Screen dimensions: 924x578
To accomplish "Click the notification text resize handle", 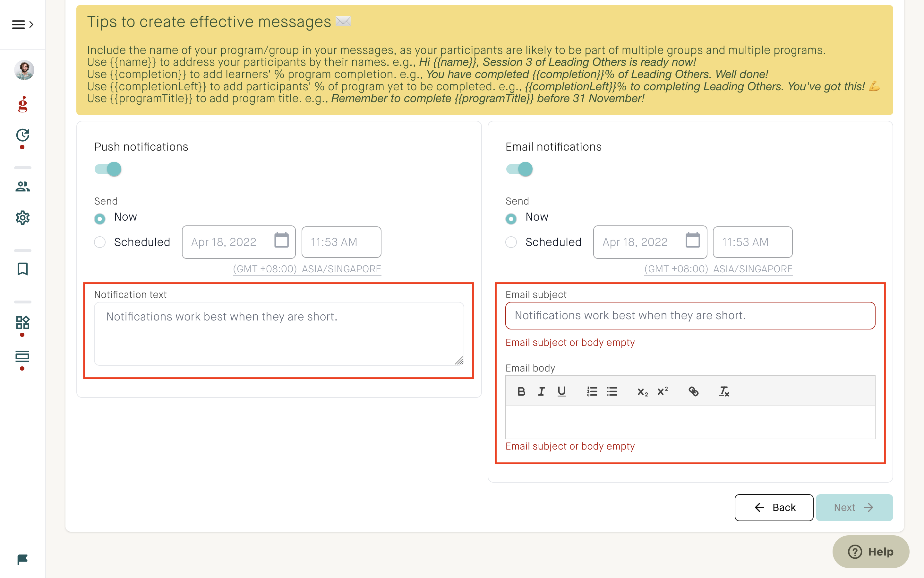I will click(x=459, y=361).
